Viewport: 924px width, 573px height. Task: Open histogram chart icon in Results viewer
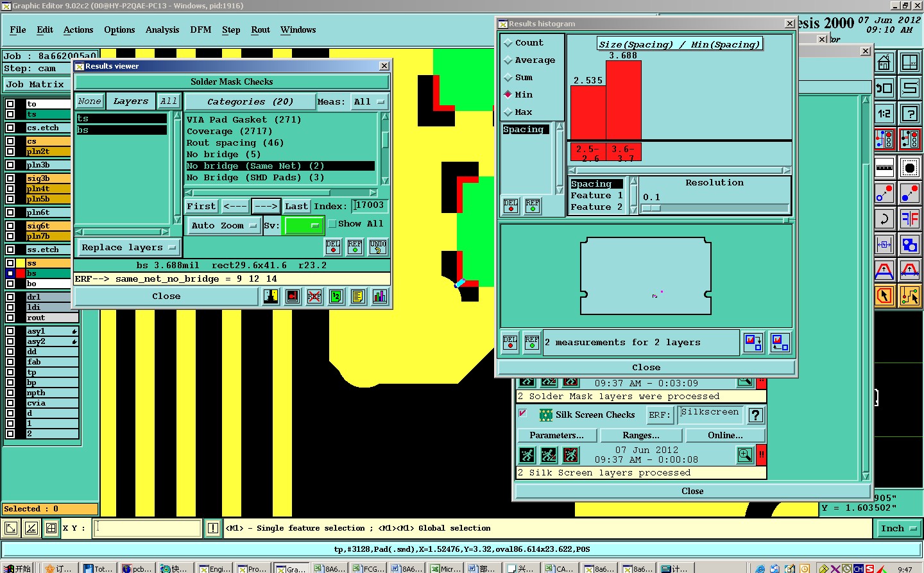380,296
